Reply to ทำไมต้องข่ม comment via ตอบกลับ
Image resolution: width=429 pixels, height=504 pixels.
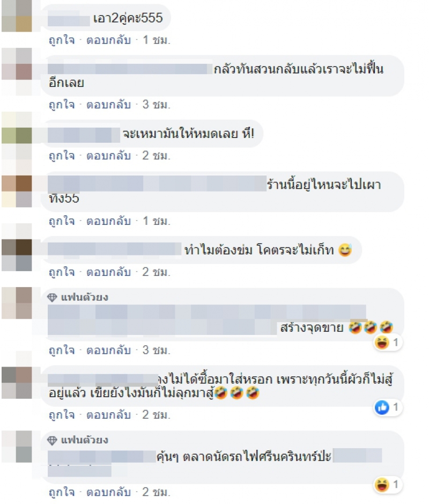[108, 272]
